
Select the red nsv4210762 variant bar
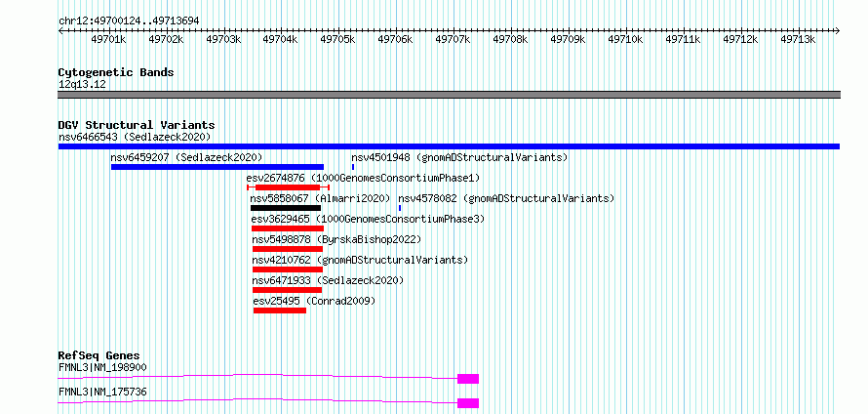[288, 269]
